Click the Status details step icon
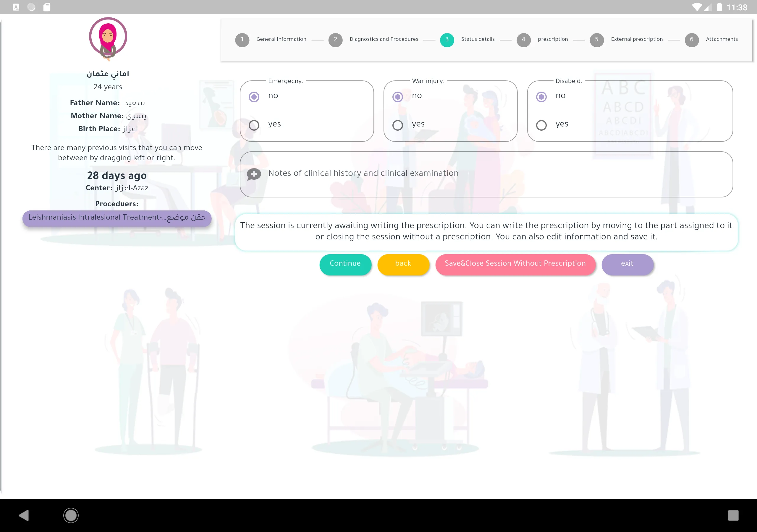757x532 pixels. tap(447, 39)
